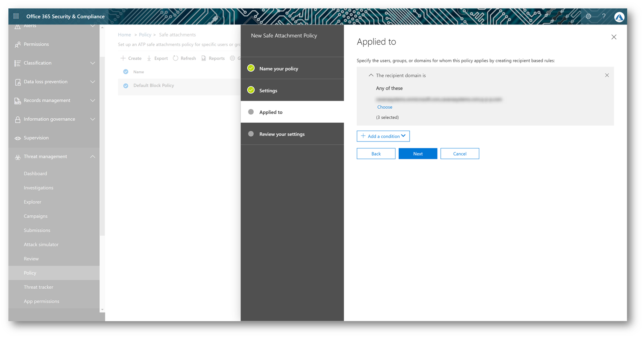
Task: Select Policy in the sidebar
Action: click(x=54, y=273)
